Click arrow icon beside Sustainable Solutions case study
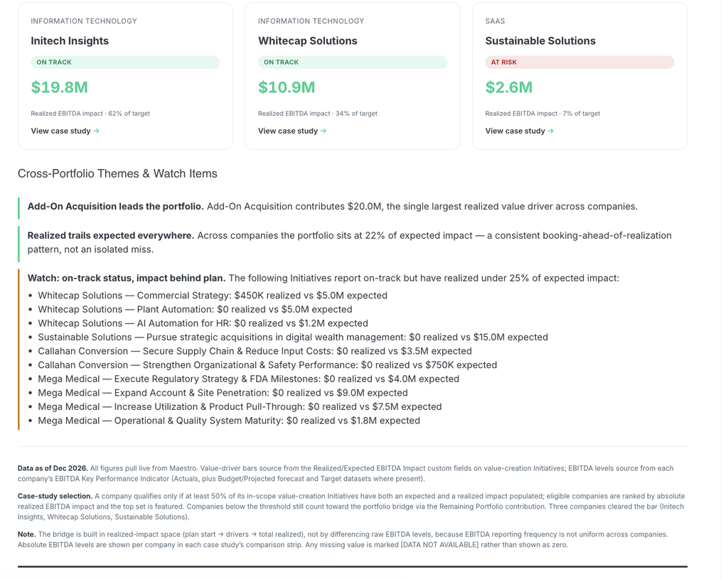This screenshot has height=579, width=728. (x=551, y=131)
